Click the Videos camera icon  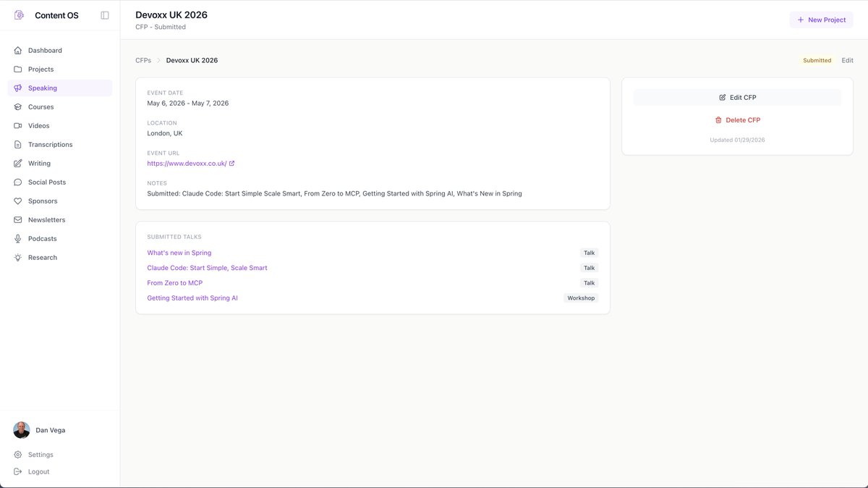coord(18,126)
